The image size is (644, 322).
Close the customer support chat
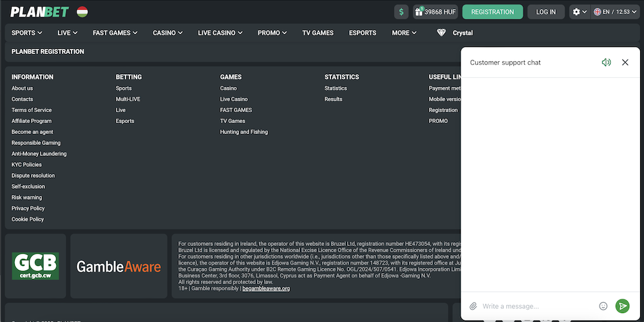click(625, 62)
